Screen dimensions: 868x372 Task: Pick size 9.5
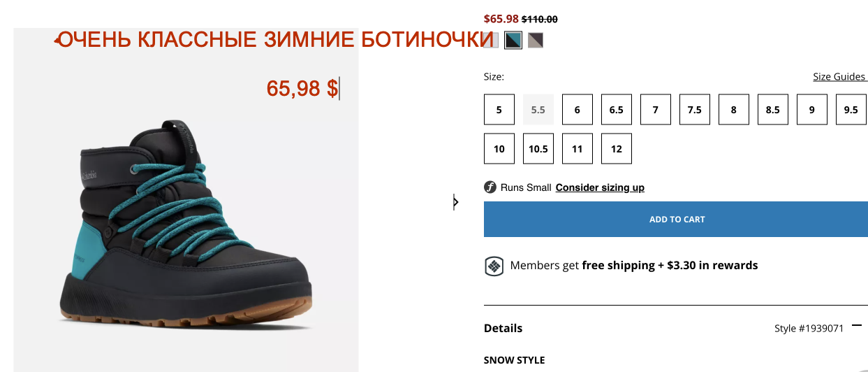(x=851, y=110)
